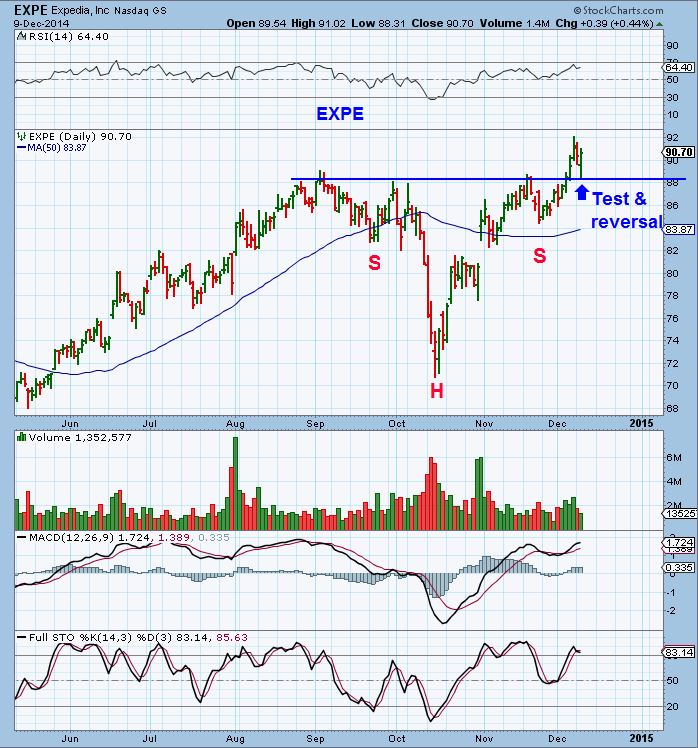The height and width of the screenshot is (748, 698).
Task: Click the '83.87' moving average tag on the right axis
Action: 679,229
